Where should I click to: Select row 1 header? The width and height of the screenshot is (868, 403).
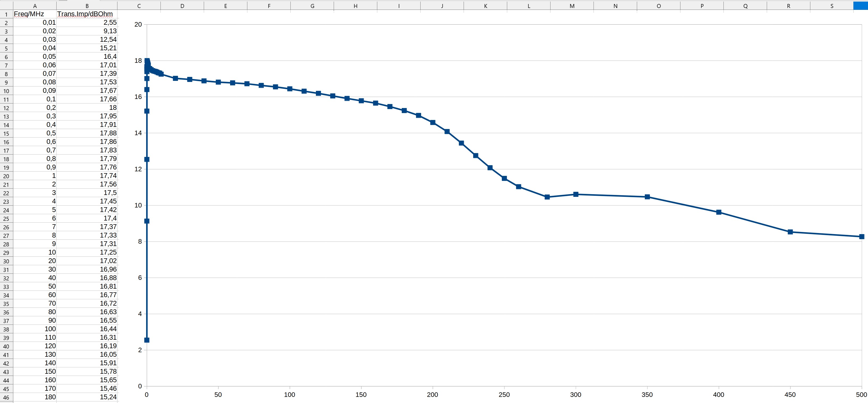[x=6, y=14]
